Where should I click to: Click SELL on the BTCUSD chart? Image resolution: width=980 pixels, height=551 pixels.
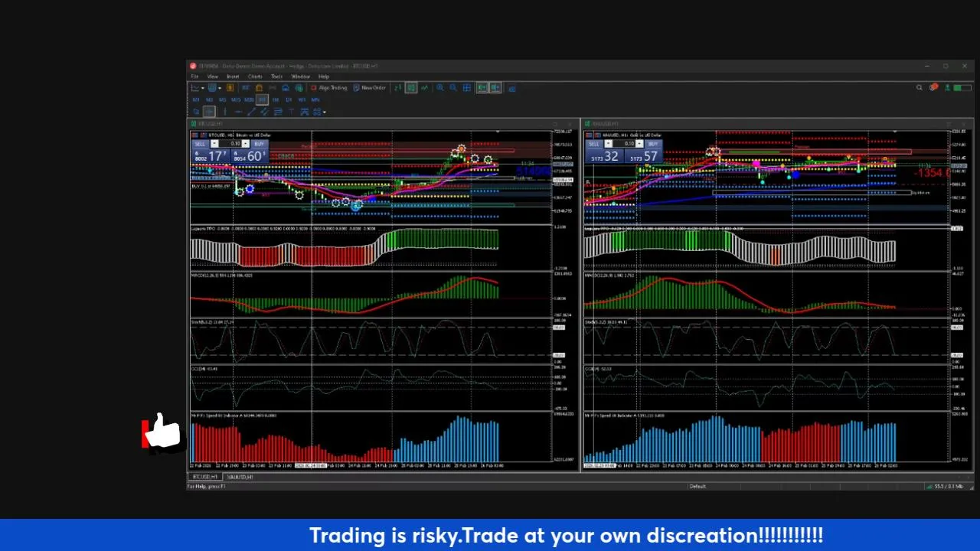click(200, 144)
